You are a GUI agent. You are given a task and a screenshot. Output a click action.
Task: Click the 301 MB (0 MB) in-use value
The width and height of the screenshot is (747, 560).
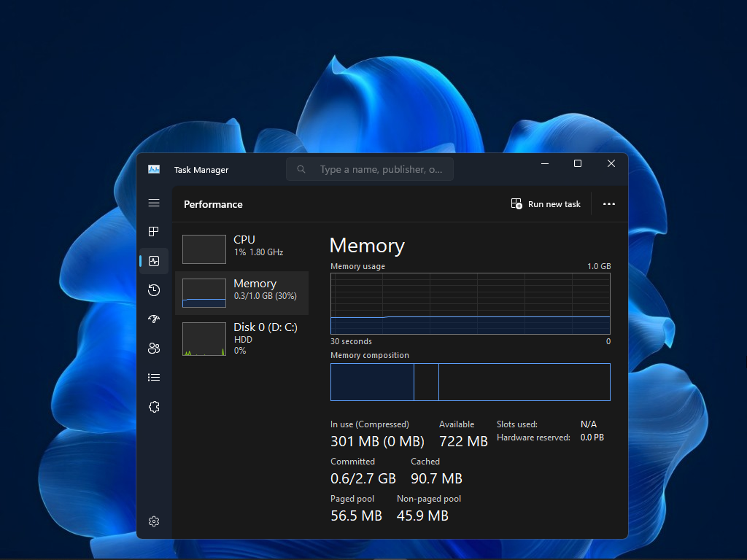[x=377, y=441]
